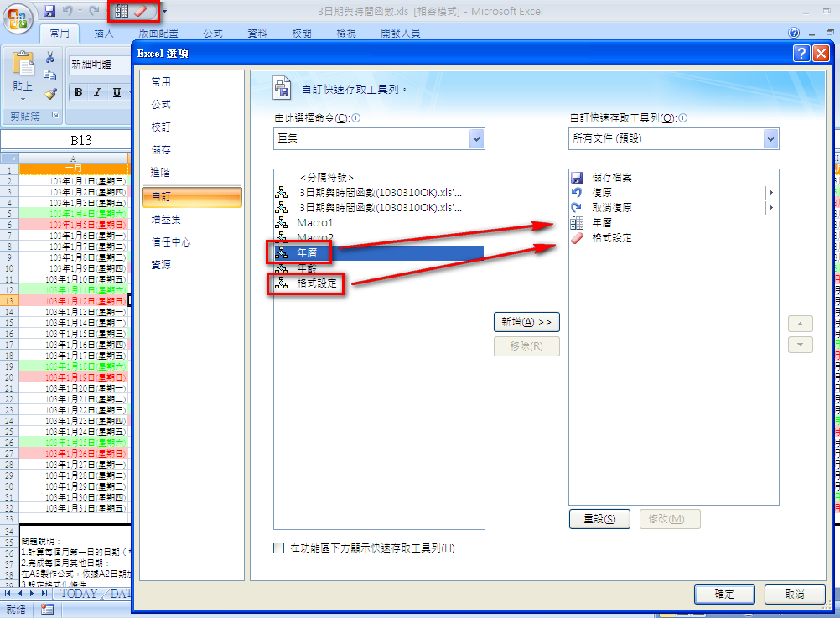
Task: Click 移除(R) button
Action: point(526,346)
